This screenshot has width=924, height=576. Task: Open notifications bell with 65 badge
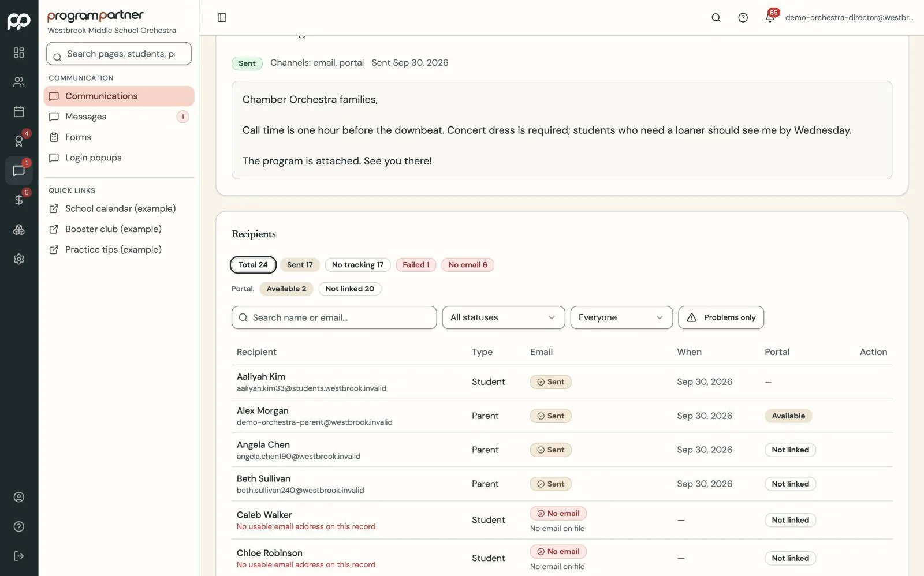[x=770, y=17]
